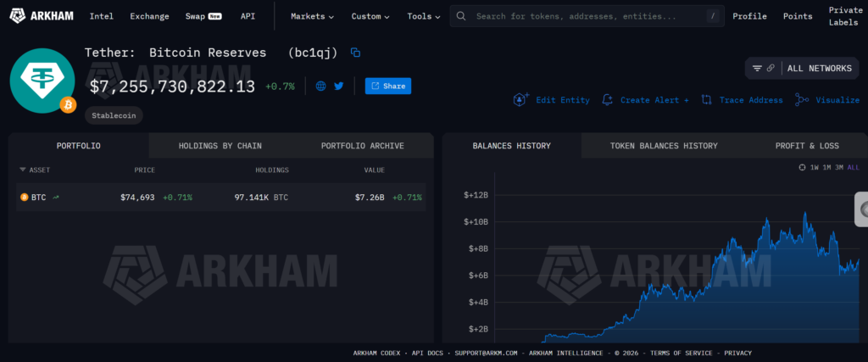The height and width of the screenshot is (362, 868).
Task: Open the website globe icon
Action: pyautogui.click(x=320, y=86)
